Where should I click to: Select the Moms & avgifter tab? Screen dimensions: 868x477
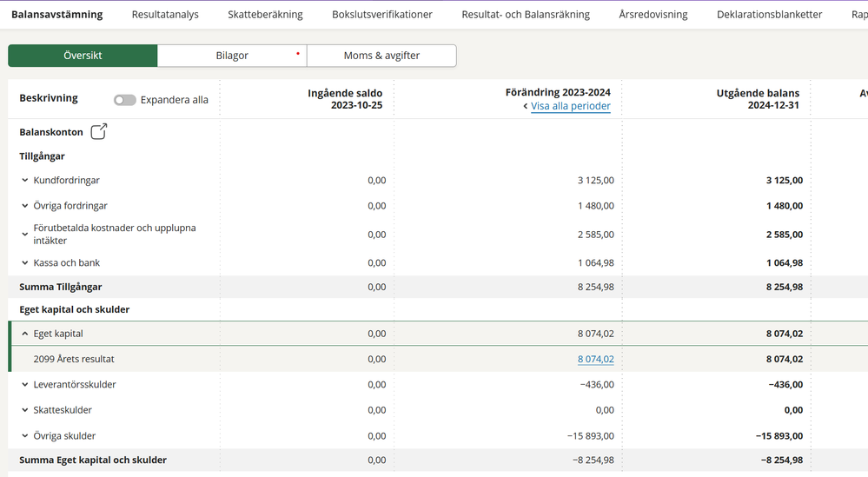[381, 56]
